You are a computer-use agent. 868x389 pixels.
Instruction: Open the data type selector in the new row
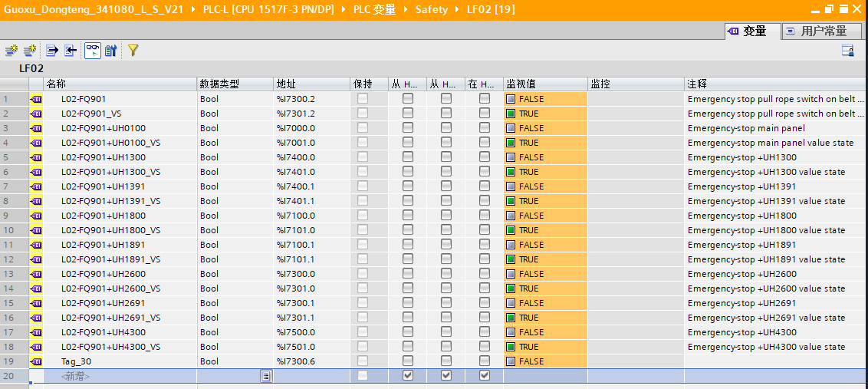[x=265, y=376]
